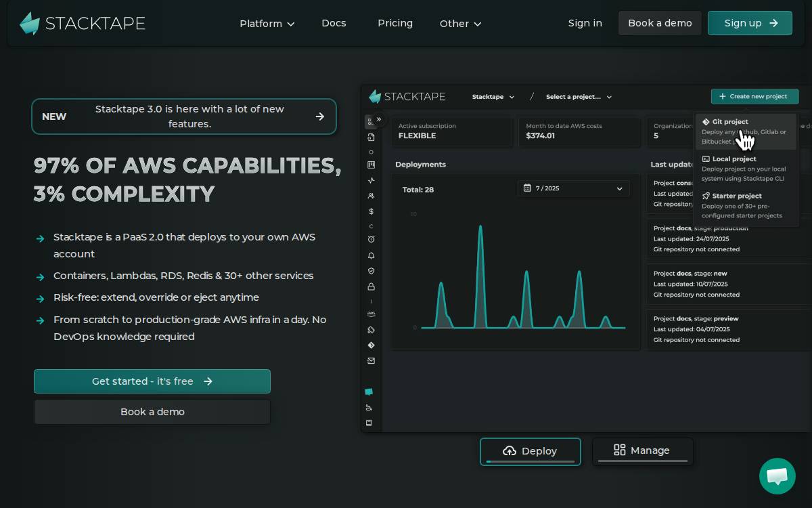This screenshot has height=508, width=812.
Task: Open the shield check icon in sidebar
Action: pos(371,271)
